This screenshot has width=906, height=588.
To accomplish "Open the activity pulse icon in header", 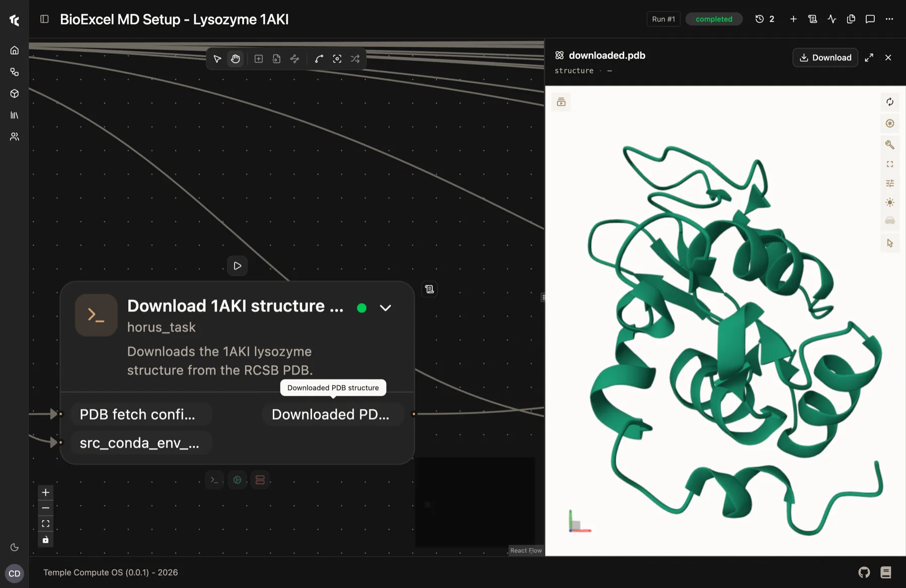I will tap(832, 19).
